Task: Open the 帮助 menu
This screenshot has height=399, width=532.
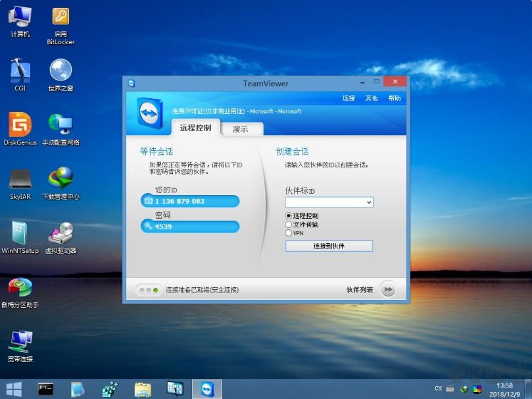Action: pos(394,98)
